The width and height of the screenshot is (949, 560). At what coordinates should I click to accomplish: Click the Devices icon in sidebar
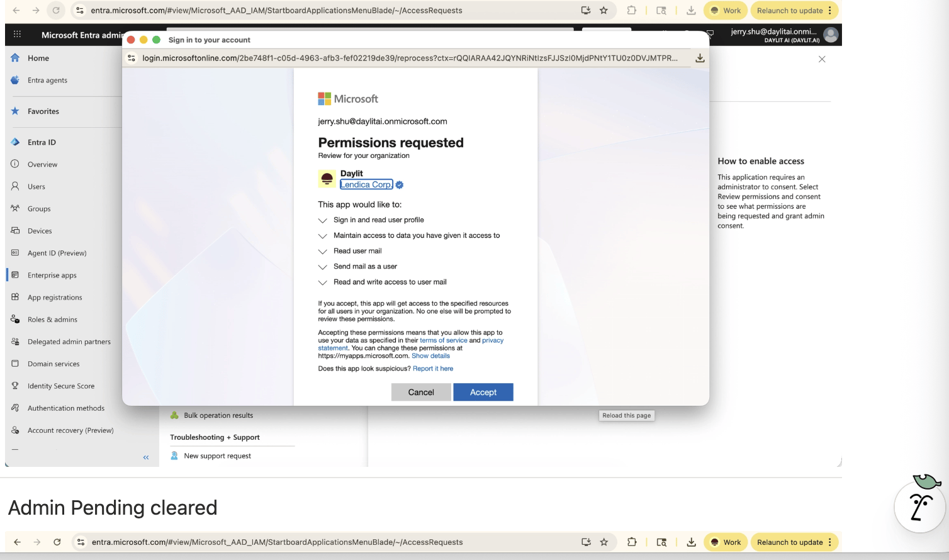[15, 230]
